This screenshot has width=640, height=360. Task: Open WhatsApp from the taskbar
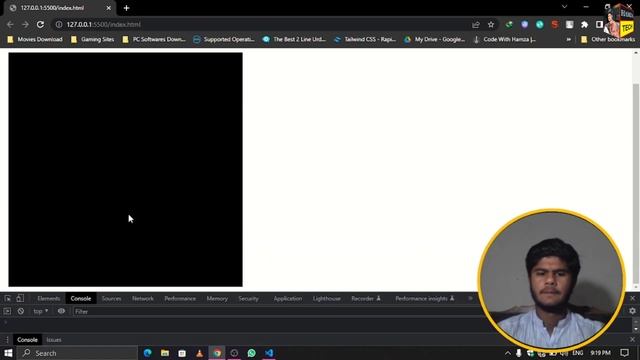coord(251,353)
